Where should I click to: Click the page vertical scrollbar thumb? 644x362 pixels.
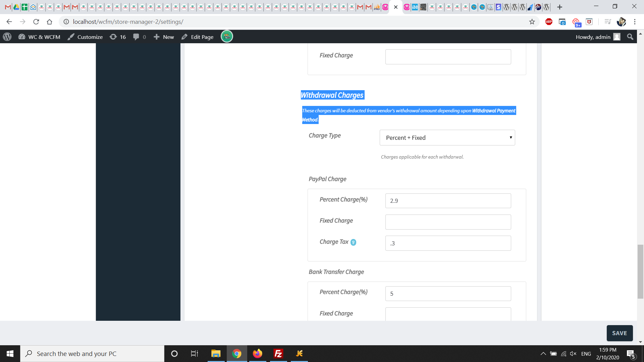[x=640, y=272]
